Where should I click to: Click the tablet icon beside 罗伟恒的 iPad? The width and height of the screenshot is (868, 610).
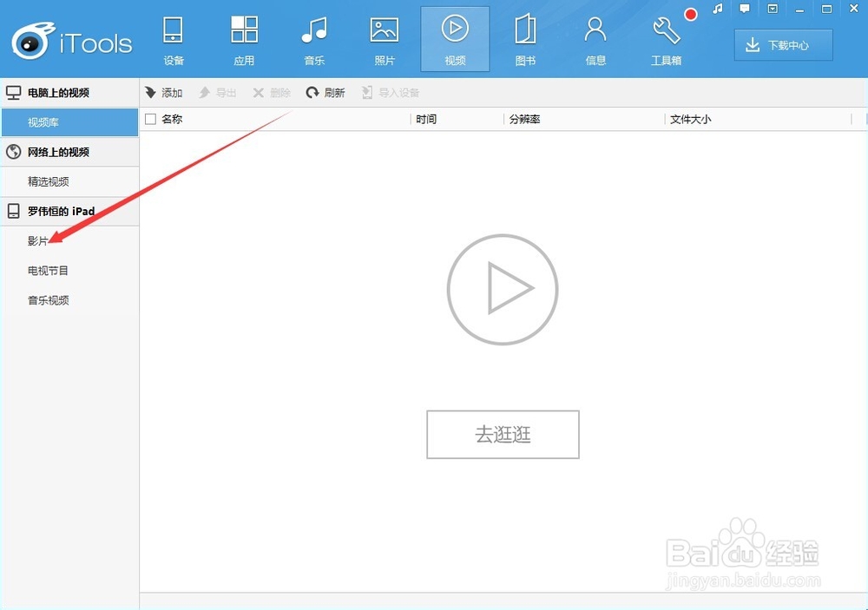13,211
